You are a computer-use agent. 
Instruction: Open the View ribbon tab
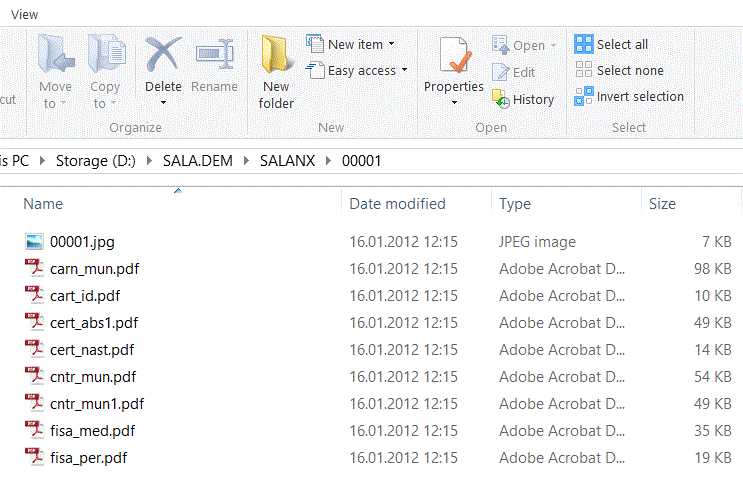[x=25, y=15]
